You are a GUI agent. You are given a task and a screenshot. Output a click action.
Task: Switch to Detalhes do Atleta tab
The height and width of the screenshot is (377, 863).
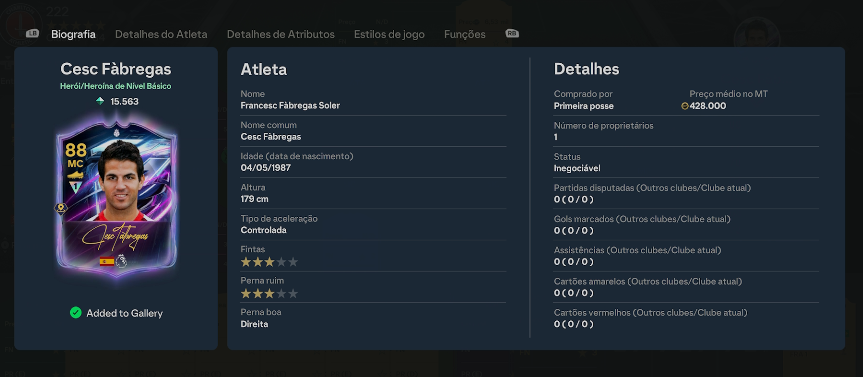tap(161, 34)
